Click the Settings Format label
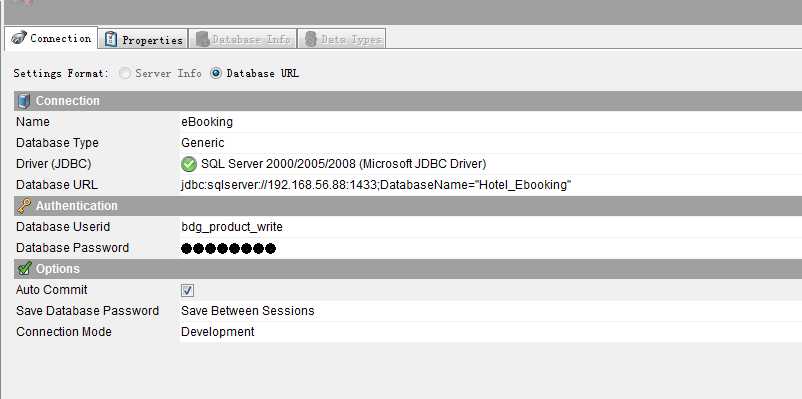This screenshot has width=802, height=399. click(x=61, y=73)
